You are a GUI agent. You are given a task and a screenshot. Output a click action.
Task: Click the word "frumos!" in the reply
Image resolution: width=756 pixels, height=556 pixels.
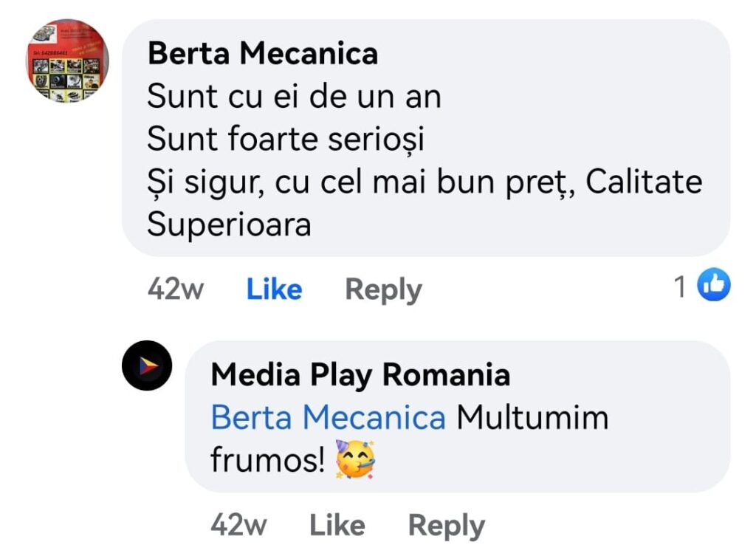pyautogui.click(x=267, y=460)
